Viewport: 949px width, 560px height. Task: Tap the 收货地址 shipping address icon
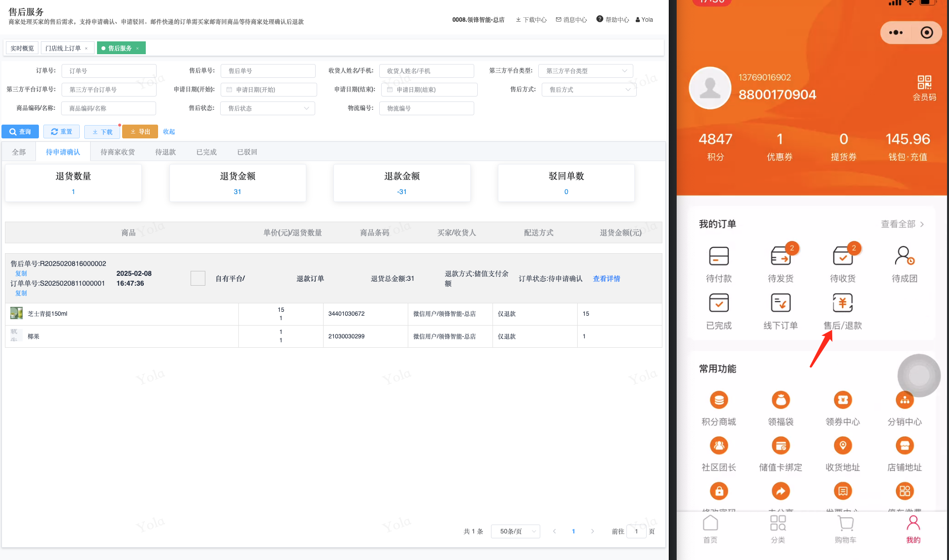point(843,446)
